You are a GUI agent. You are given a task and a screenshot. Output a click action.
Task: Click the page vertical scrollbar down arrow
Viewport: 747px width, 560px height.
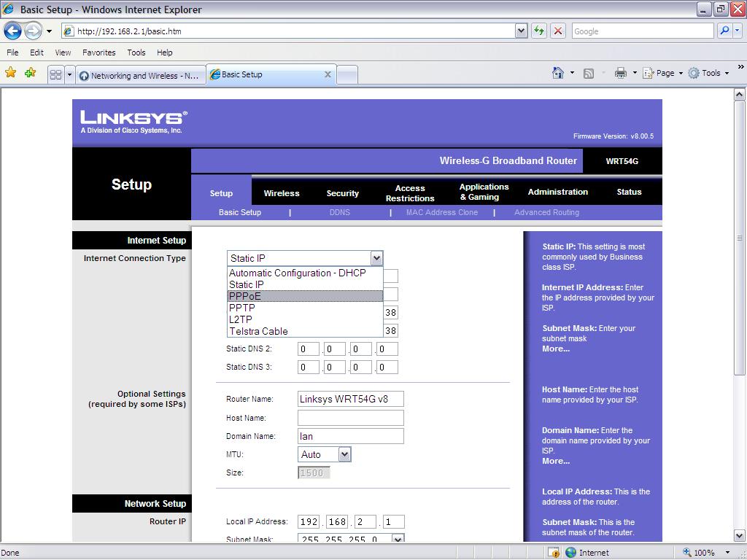pos(739,535)
